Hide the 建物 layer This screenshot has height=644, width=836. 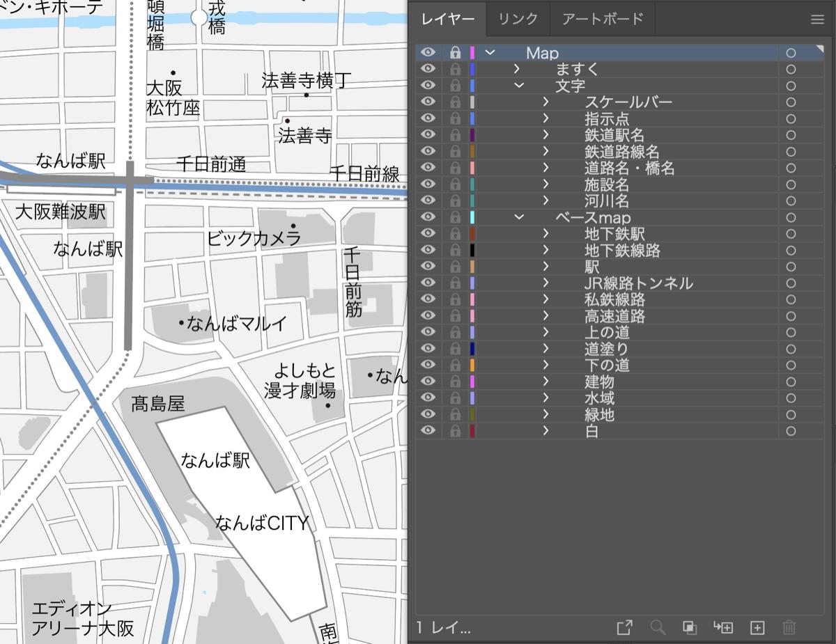click(429, 382)
